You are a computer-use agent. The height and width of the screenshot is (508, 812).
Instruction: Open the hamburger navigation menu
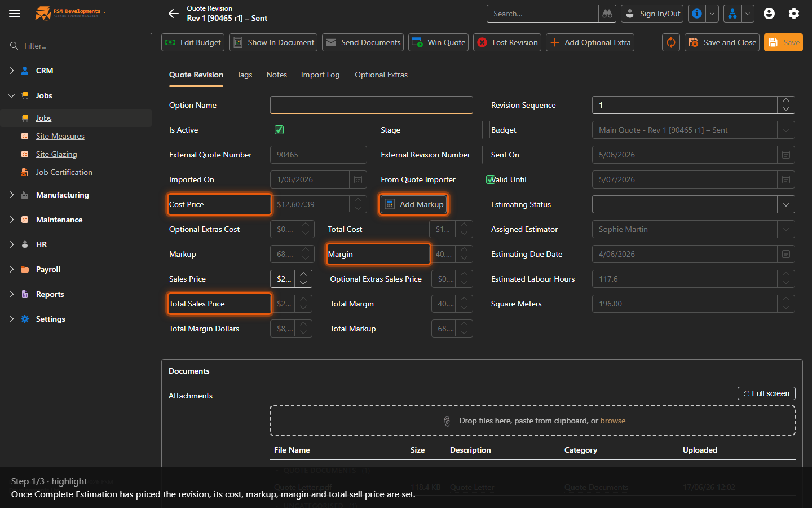[15, 14]
